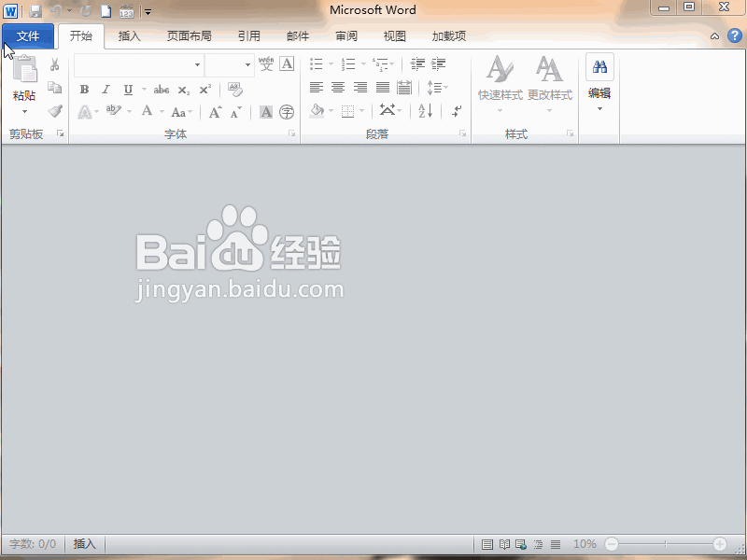747x560 pixels.
Task: Open the 编辑 editing dropdown
Action: point(599,103)
